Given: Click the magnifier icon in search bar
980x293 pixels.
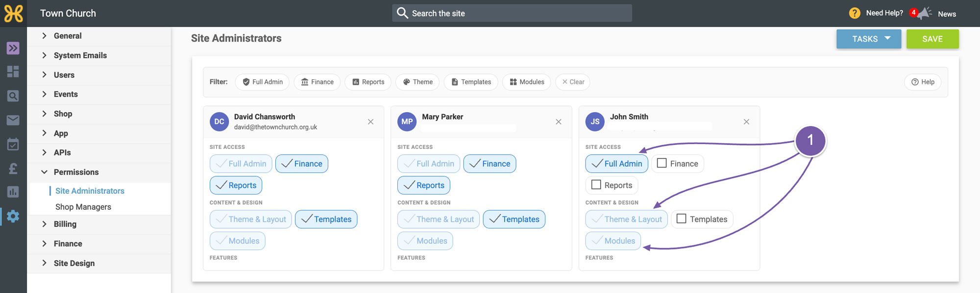Looking at the screenshot, I should [402, 13].
